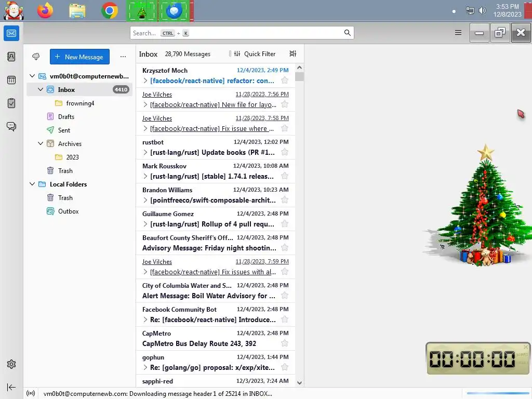
Task: Open the Chat sidebar icon
Action: pyautogui.click(x=11, y=127)
